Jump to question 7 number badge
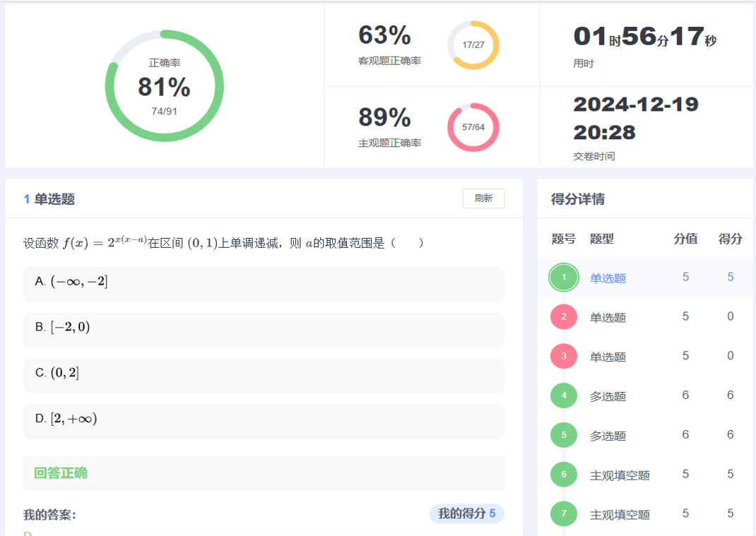This screenshot has height=536, width=756. point(563,513)
